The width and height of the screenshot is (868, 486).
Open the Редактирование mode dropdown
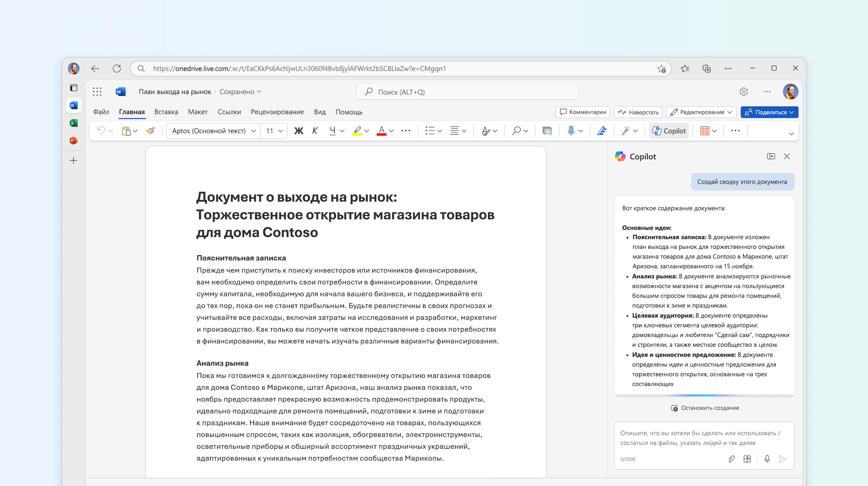(701, 112)
